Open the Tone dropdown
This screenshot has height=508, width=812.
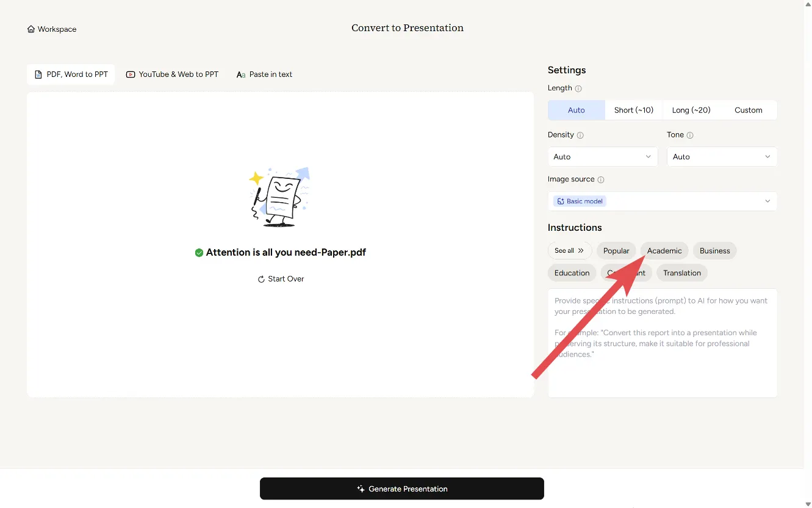point(722,157)
